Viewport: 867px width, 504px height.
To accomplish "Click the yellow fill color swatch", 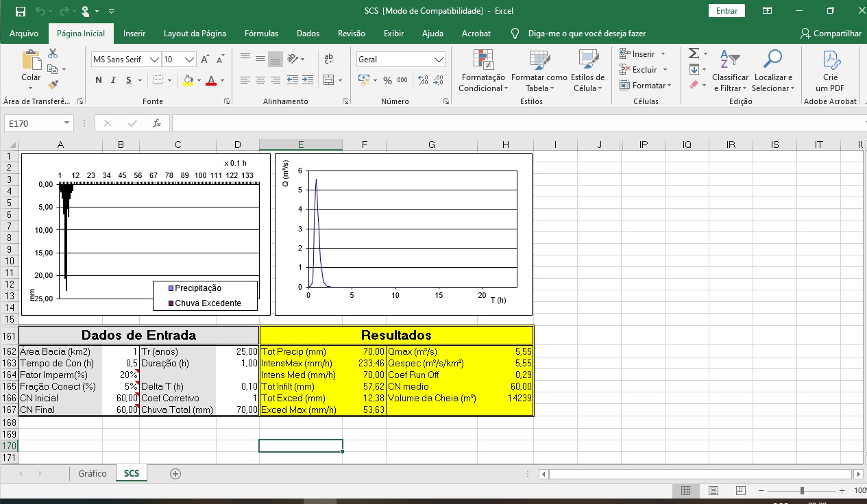I will (x=188, y=80).
